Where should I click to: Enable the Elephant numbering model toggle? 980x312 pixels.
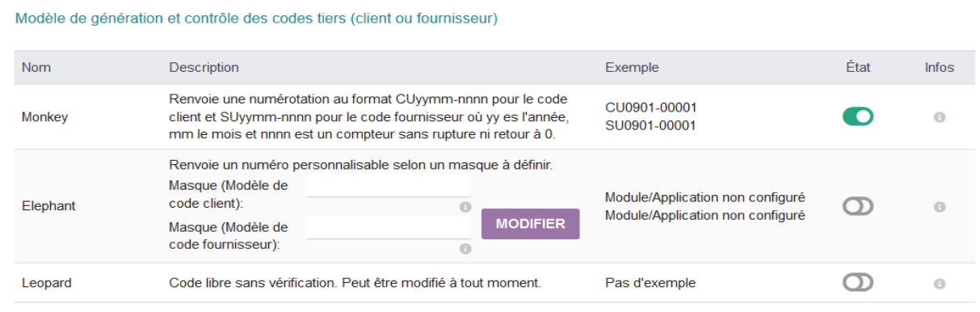click(858, 207)
